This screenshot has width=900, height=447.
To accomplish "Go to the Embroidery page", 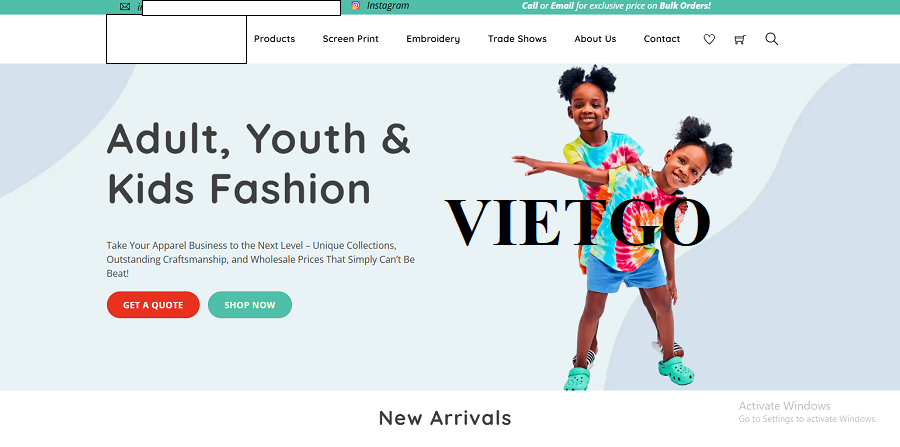I will 433,39.
